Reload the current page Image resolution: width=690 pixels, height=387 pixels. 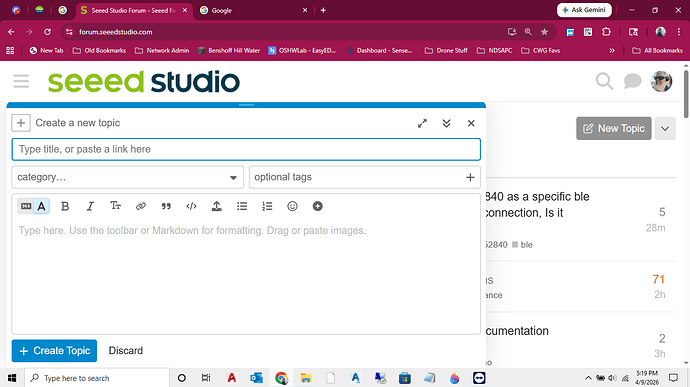[47, 32]
